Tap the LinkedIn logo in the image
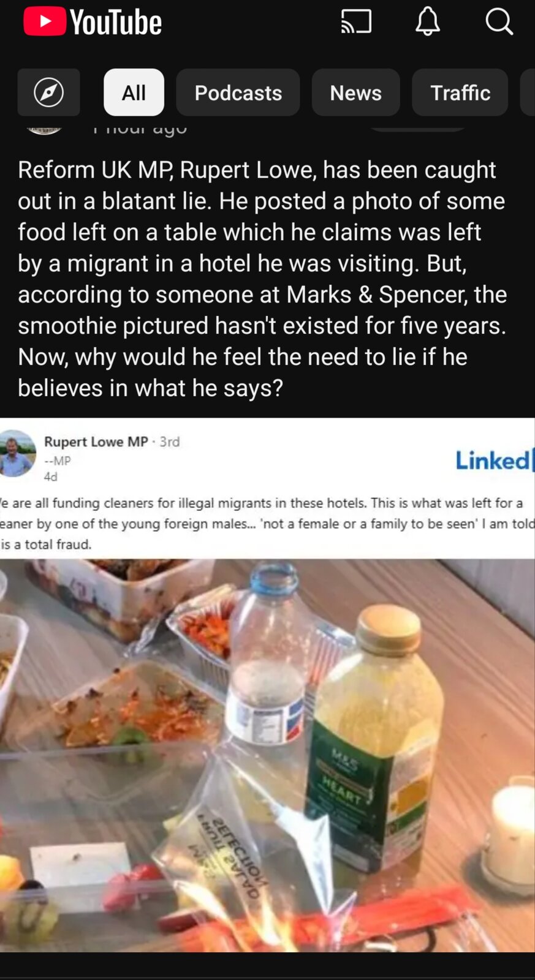Screen dimensions: 535x980 [495, 460]
